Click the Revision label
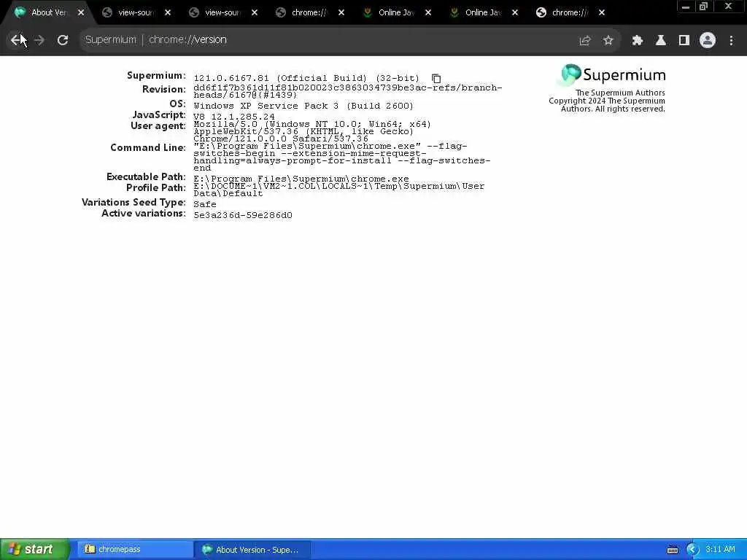The image size is (747, 560). 164,90
